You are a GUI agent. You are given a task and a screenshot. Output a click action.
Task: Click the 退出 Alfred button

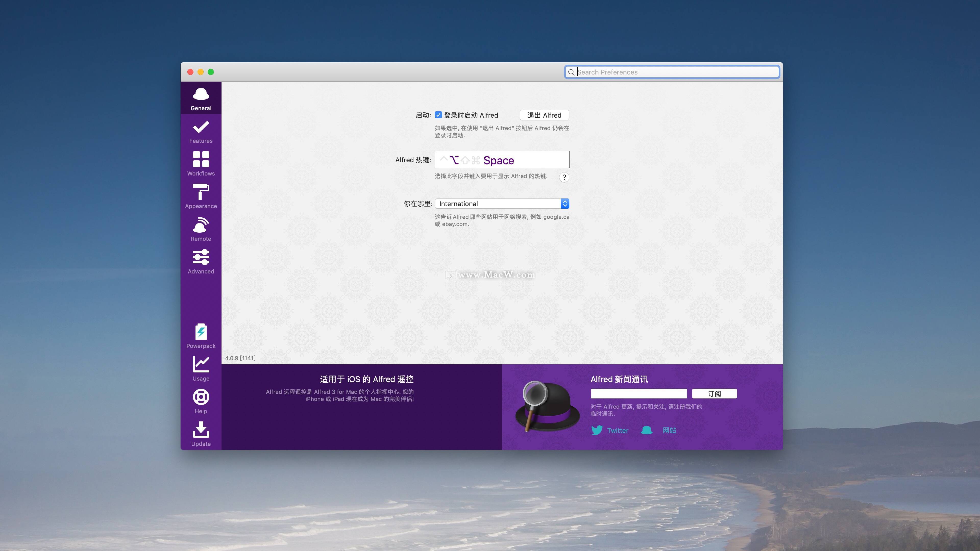544,115
